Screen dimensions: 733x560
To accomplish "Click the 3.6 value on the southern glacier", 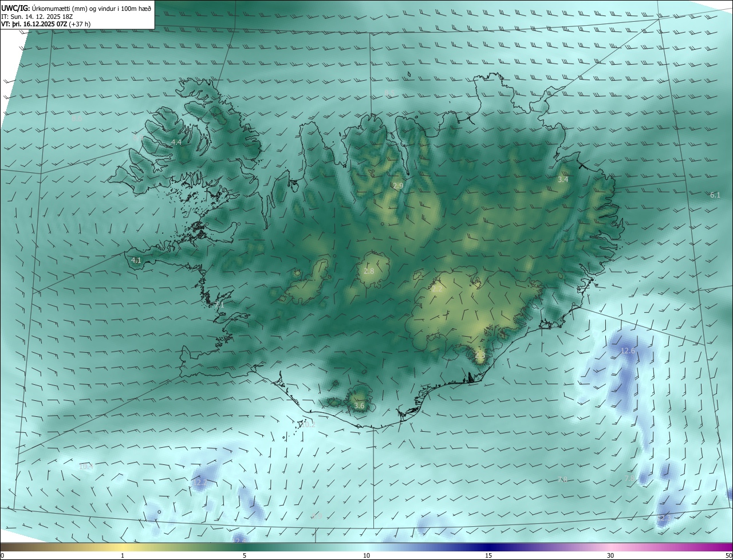I will (359, 405).
